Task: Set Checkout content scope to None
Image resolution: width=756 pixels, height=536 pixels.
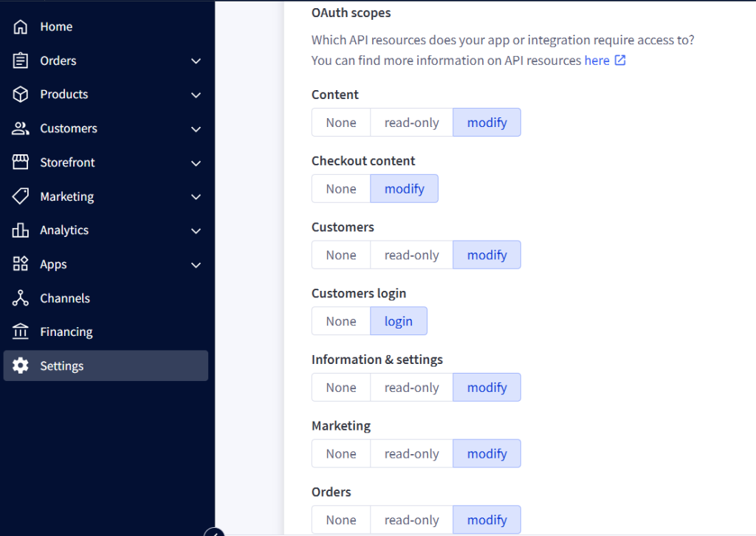Action: tap(340, 189)
